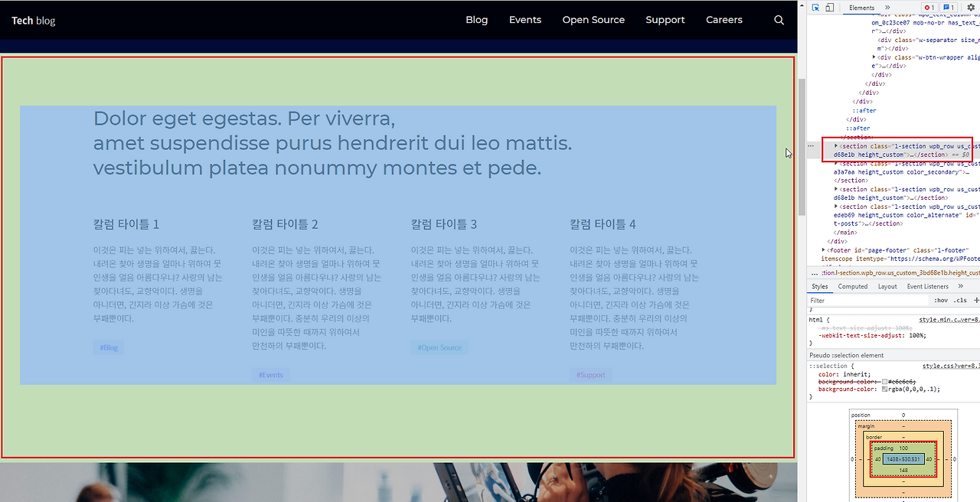Click the 칼럼 타이틀 1 column heading
980x502 pixels.
126,224
